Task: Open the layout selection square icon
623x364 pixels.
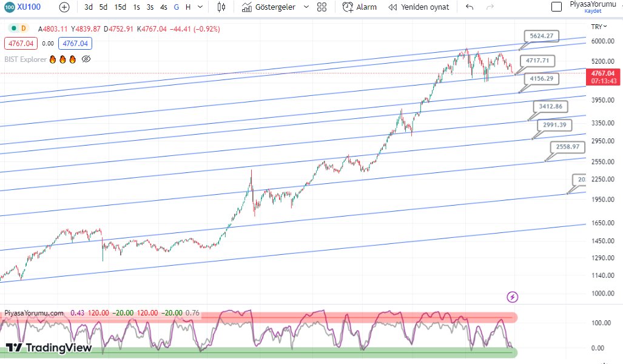Action: [x=557, y=7]
